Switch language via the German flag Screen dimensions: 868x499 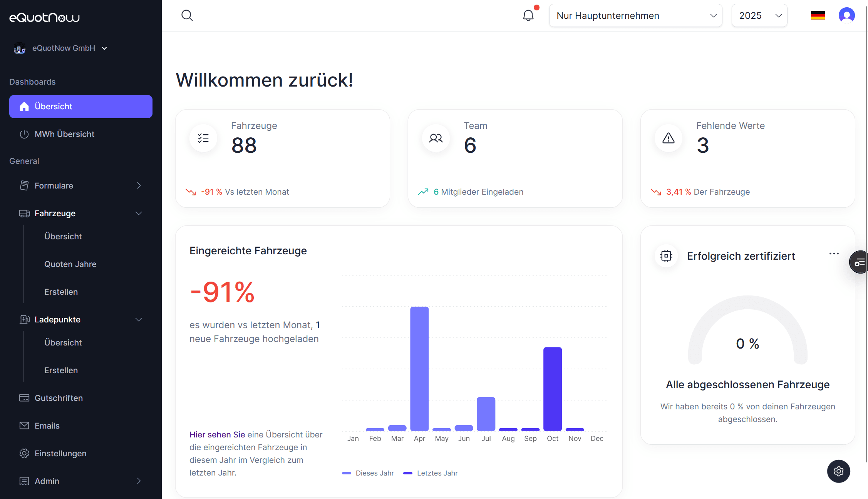point(818,15)
